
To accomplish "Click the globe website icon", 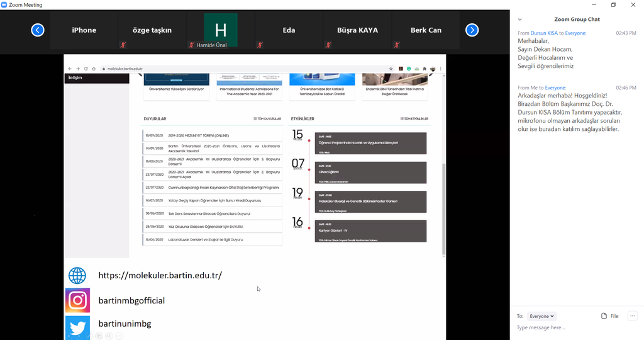I will 77,275.
